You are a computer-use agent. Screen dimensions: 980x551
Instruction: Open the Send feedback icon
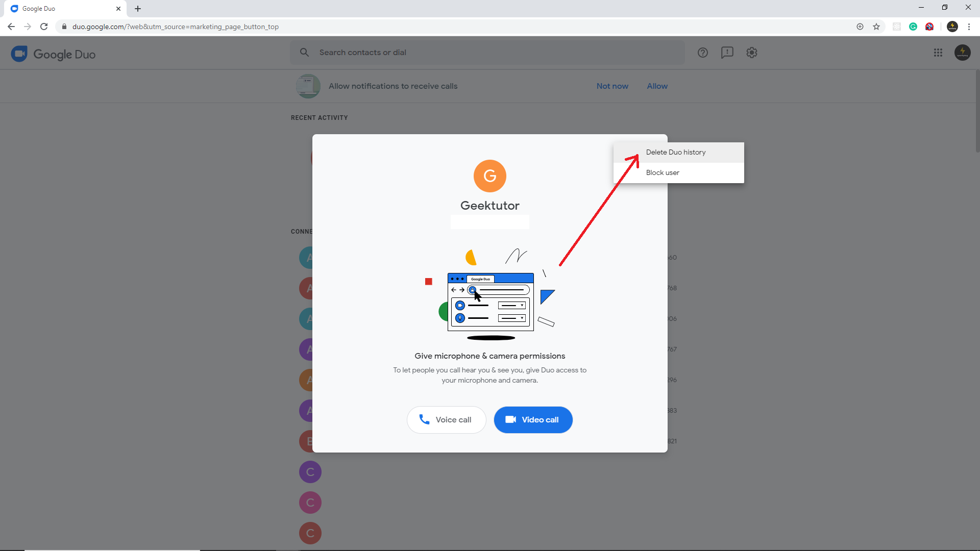click(x=727, y=53)
